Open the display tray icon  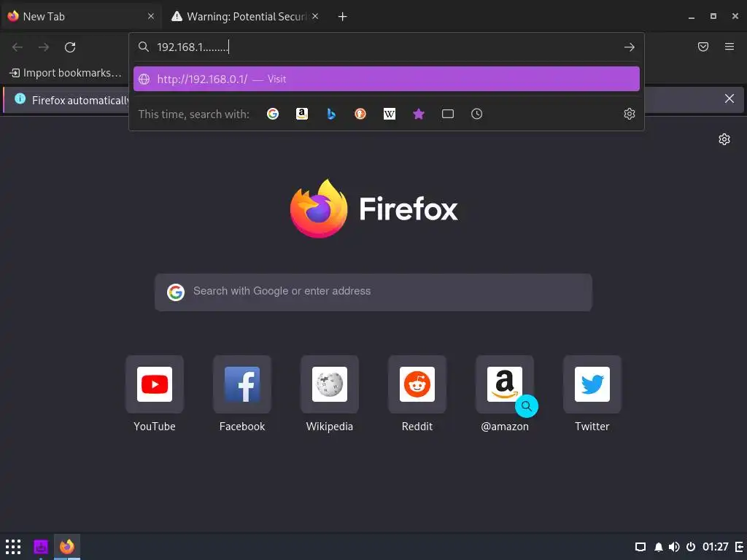tap(640, 547)
